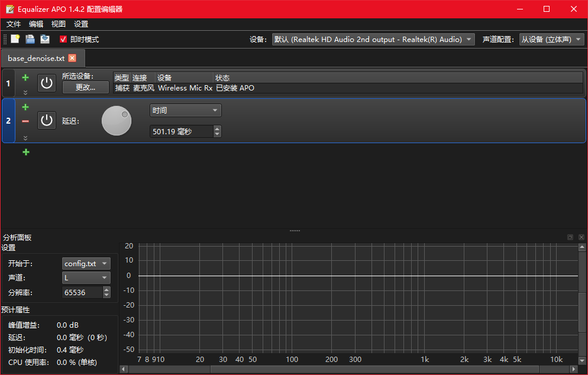Remove the delay filter with red minus
This screenshot has height=375, width=588.
(25, 121)
